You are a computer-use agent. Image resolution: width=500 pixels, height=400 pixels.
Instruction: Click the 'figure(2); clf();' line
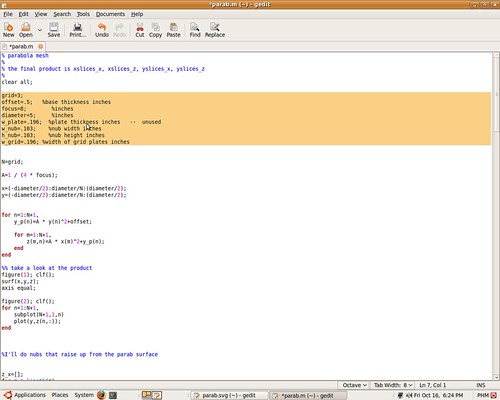coord(28,301)
